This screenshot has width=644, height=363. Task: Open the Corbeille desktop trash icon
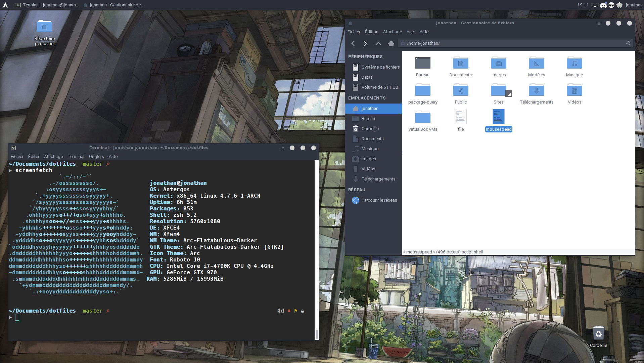click(x=598, y=336)
